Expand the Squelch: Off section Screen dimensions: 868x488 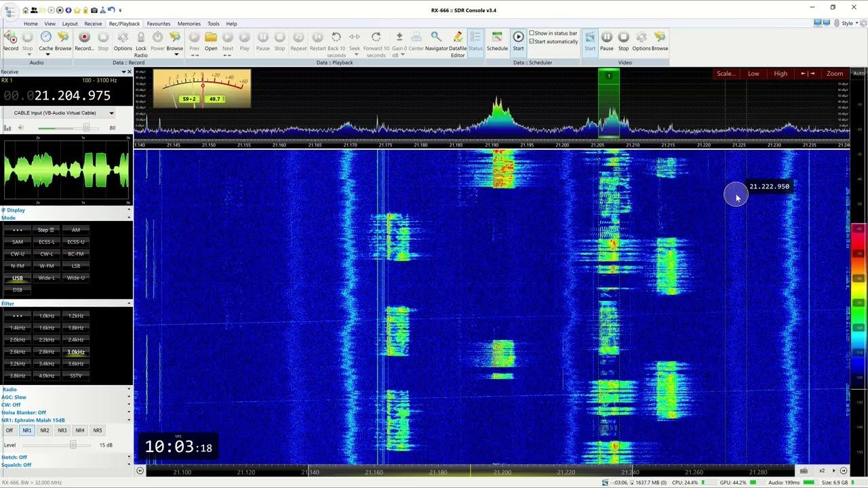66,465
